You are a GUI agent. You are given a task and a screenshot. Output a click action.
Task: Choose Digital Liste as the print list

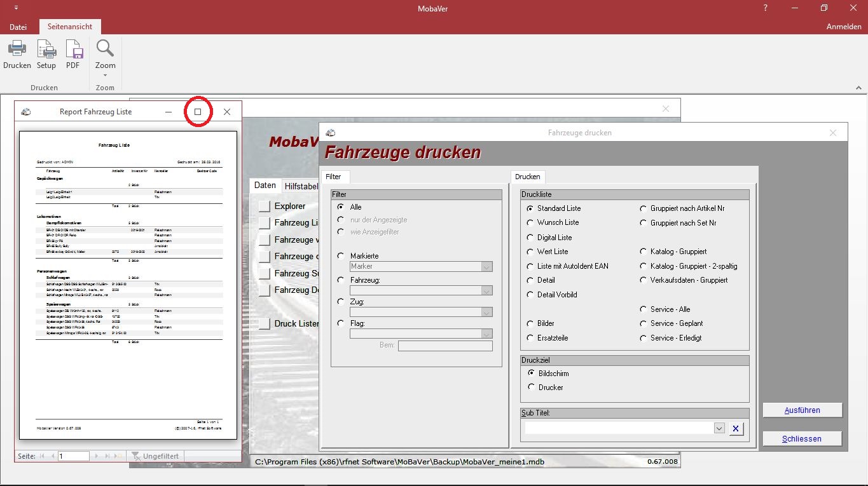530,237
